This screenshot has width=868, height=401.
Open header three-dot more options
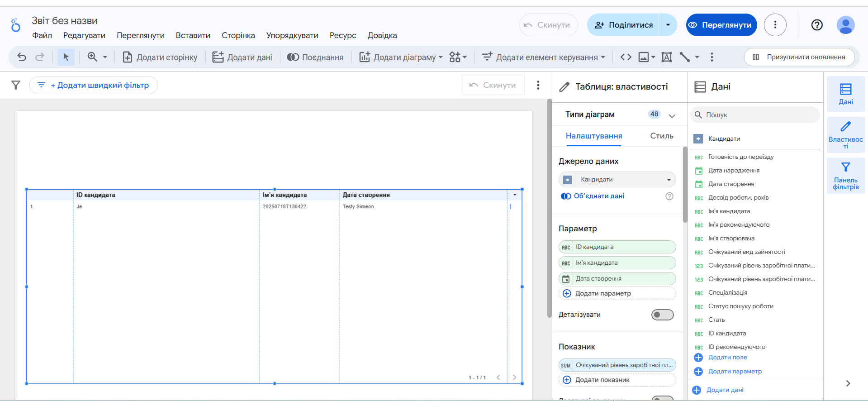(775, 25)
